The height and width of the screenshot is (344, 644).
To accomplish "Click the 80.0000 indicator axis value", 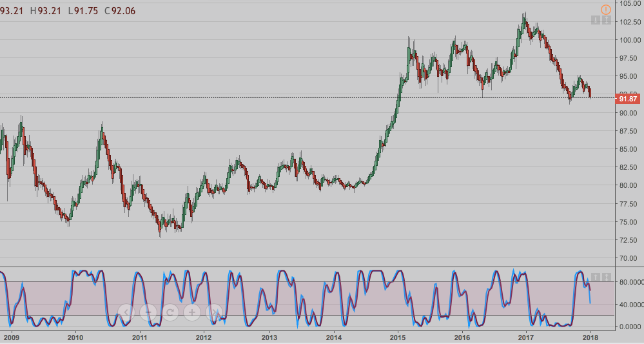I will coord(631,282).
